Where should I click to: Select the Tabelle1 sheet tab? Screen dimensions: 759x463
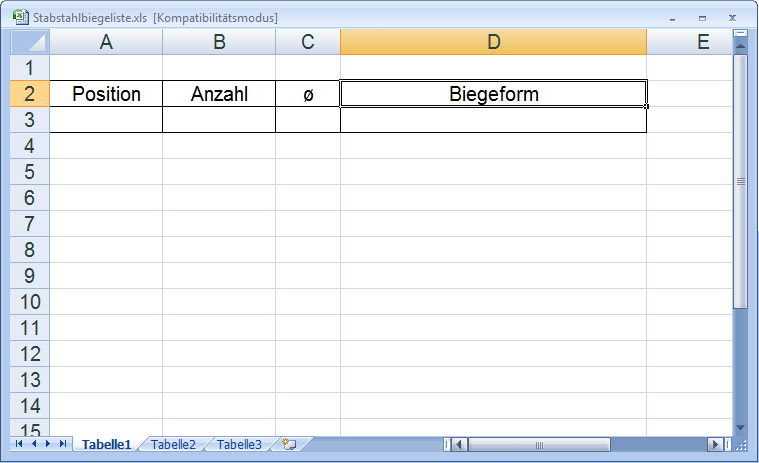tap(106, 444)
